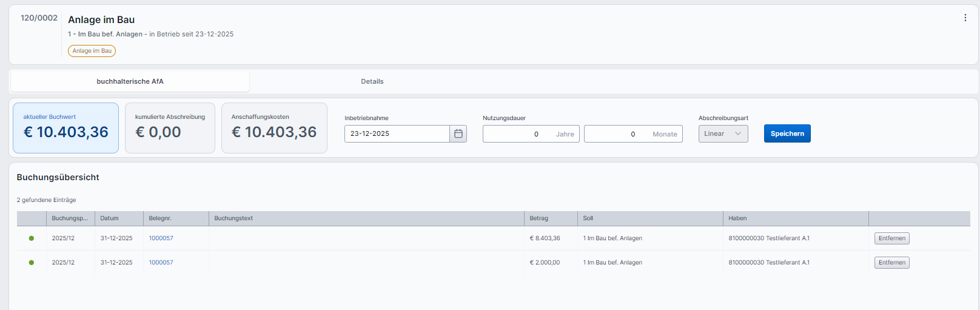Open Belegnr. 1000057 in first row

pos(161,238)
